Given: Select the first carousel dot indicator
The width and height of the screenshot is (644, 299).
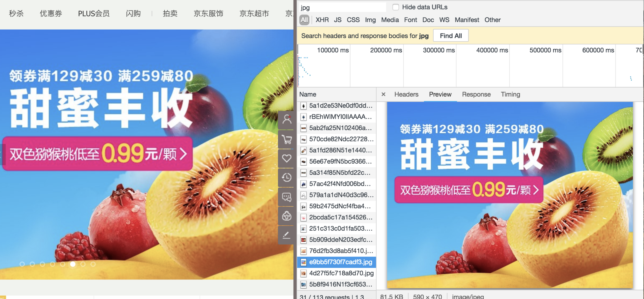Looking at the screenshot, I should [22, 264].
